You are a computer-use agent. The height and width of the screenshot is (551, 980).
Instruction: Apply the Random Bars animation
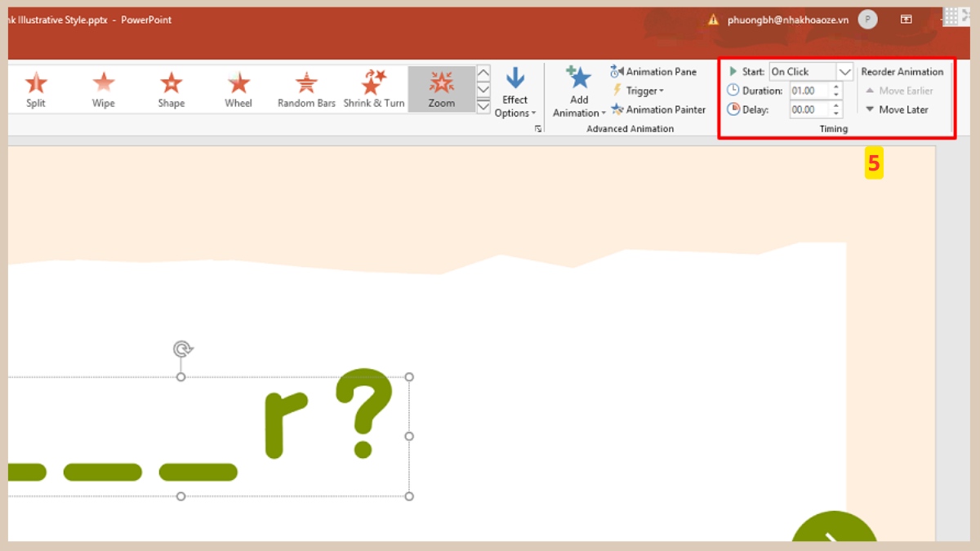305,86
